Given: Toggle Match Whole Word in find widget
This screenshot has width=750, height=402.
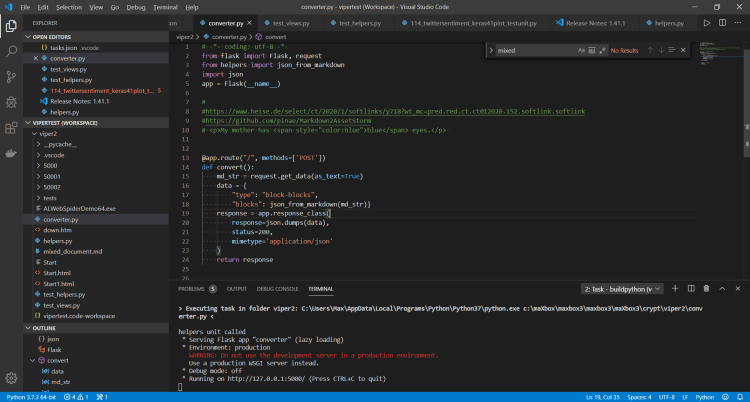Looking at the screenshot, I should [x=592, y=50].
